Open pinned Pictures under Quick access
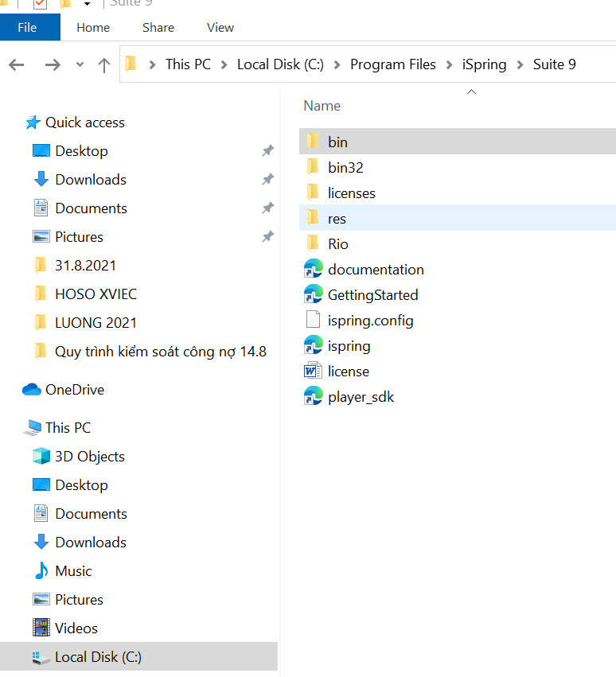This screenshot has width=616, height=677. point(79,236)
